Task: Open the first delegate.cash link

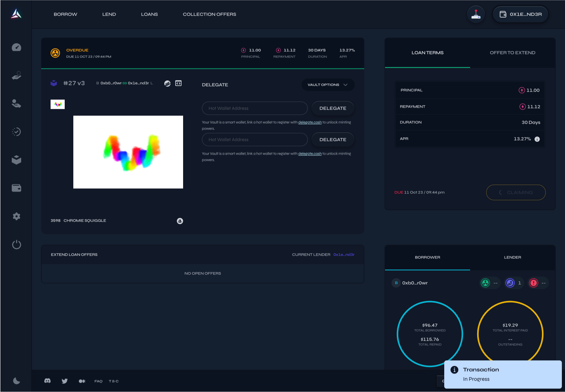Action: (310, 122)
